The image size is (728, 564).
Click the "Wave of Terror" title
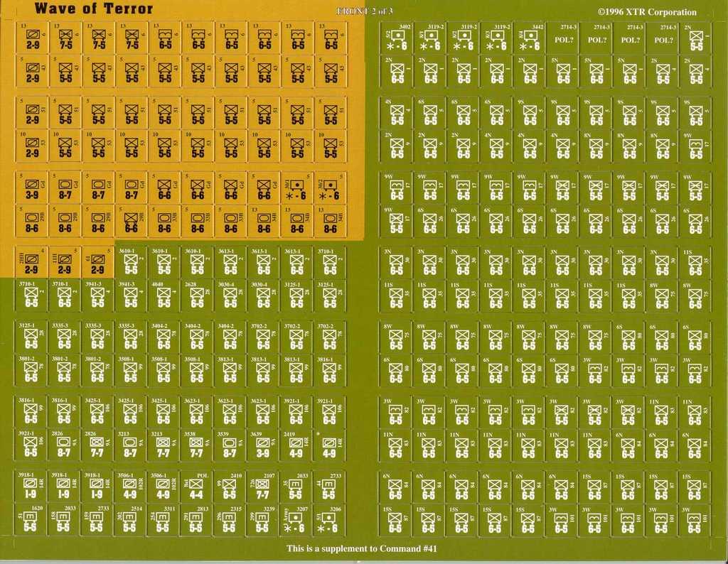coord(93,9)
